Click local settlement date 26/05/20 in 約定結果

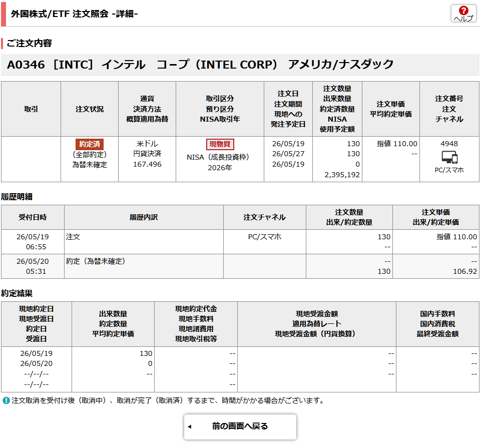pyautogui.click(x=37, y=363)
